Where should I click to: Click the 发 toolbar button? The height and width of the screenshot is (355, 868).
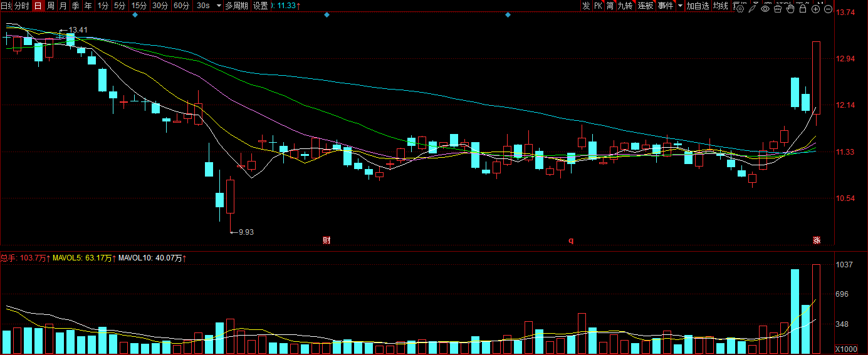click(586, 6)
